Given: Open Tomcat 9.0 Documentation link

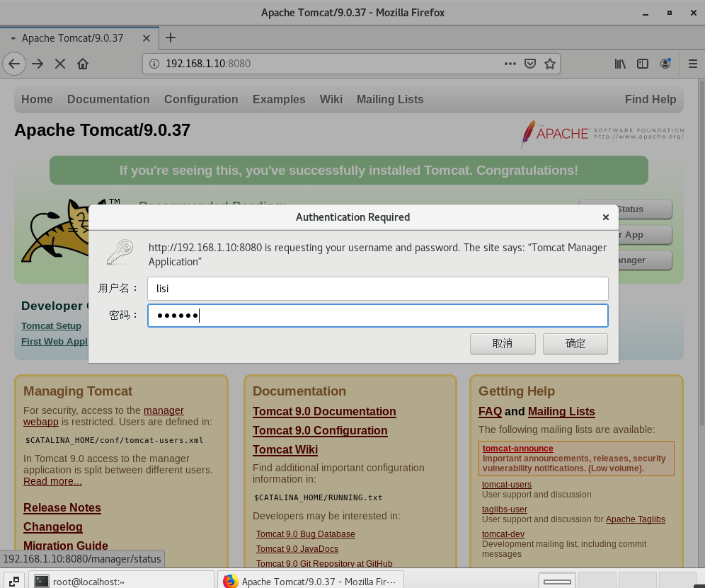Looking at the screenshot, I should (x=324, y=411).
